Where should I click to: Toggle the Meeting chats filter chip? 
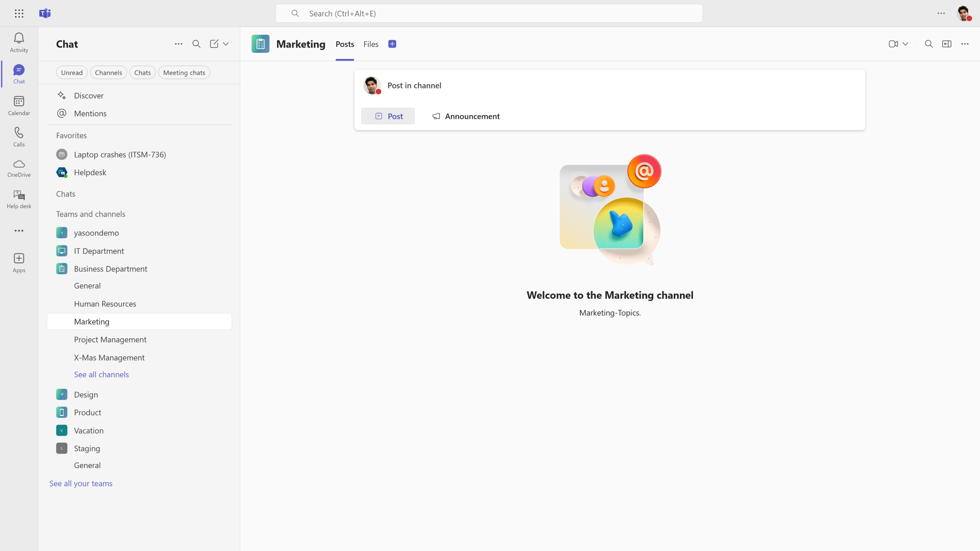[184, 73]
